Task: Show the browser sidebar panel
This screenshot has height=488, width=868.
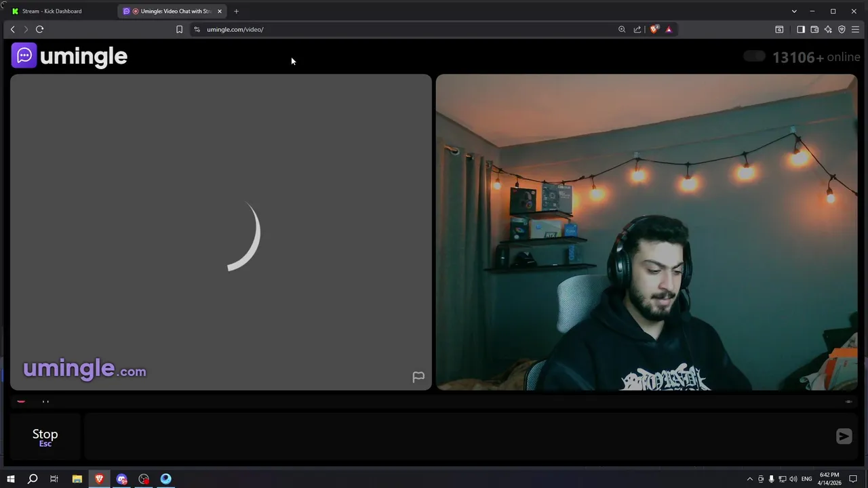Action: click(x=801, y=29)
